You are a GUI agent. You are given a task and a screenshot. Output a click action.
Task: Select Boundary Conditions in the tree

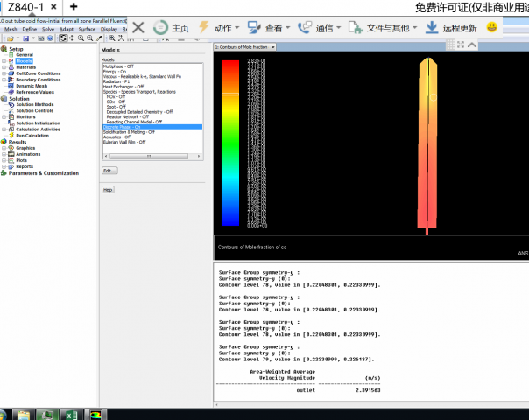click(x=38, y=80)
